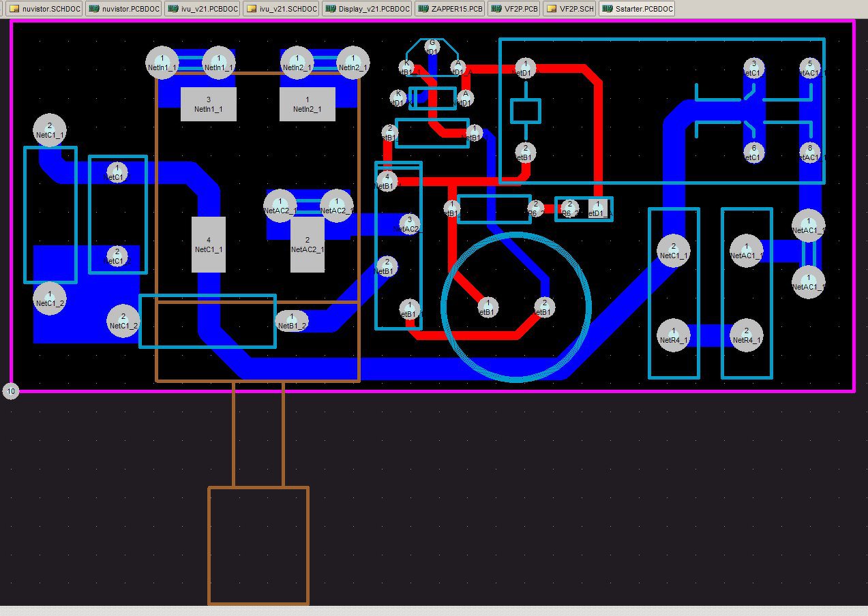Screen dimensions: 868x616
Task: Select the gray SMD pad 3 NetIn1_1
Action: 209,104
